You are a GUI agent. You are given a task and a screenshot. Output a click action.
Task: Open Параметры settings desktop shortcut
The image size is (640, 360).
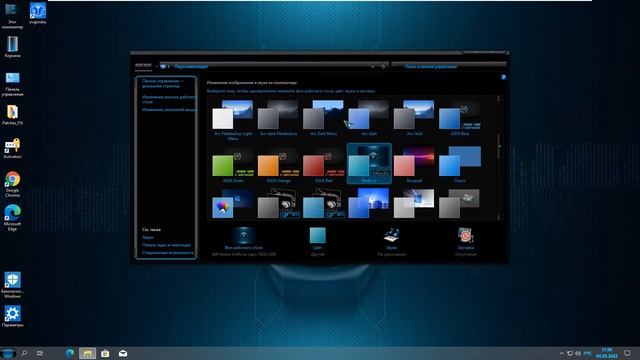click(12, 316)
